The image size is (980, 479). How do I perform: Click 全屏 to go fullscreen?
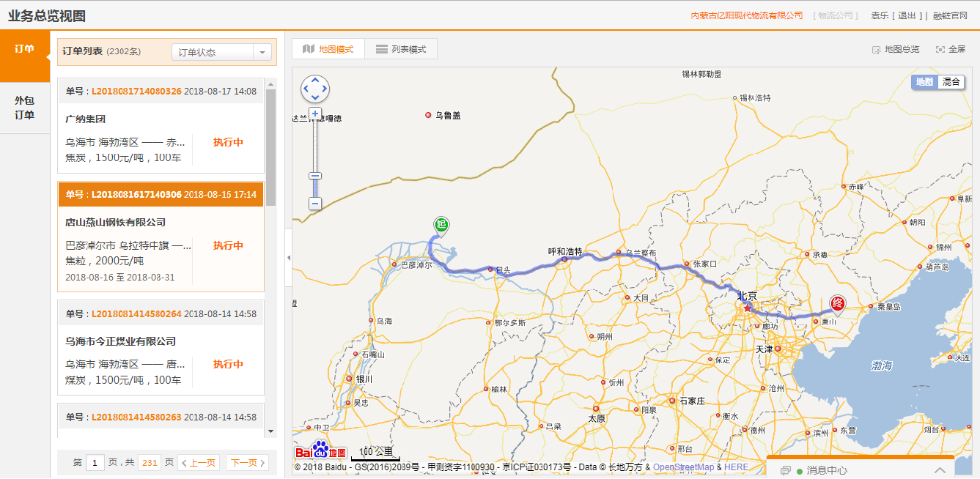pos(951,50)
